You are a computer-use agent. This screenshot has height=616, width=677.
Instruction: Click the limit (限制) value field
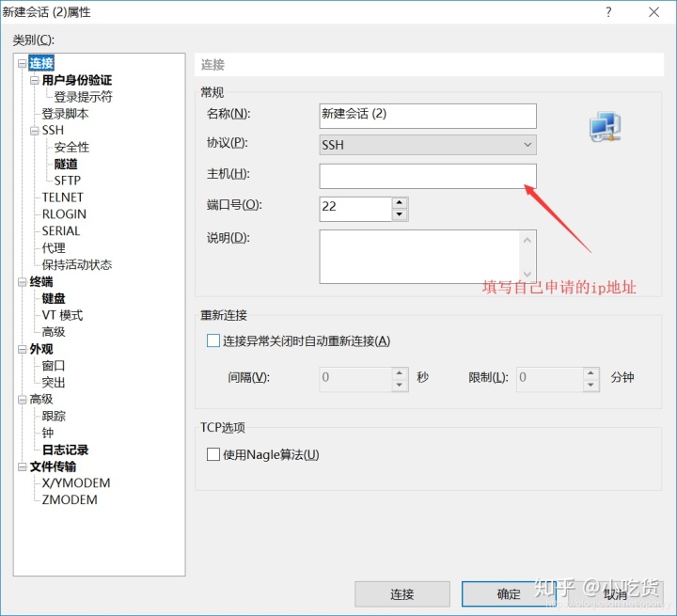549,379
